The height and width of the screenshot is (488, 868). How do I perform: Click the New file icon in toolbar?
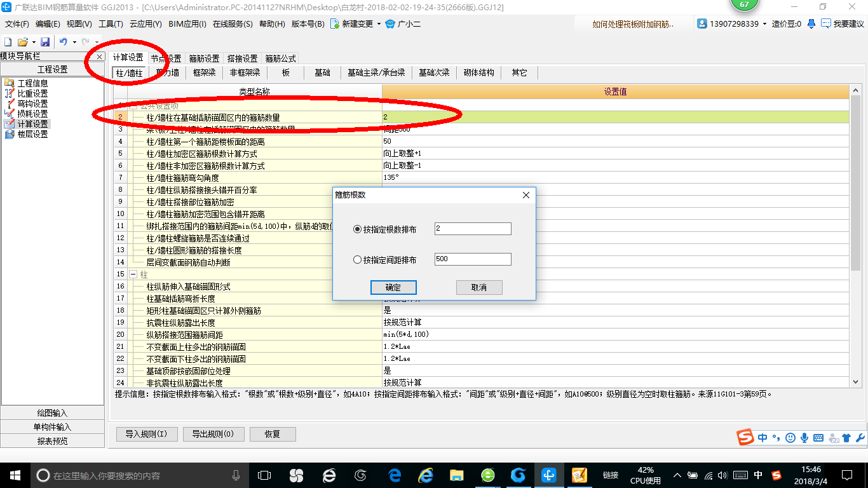click(x=8, y=42)
